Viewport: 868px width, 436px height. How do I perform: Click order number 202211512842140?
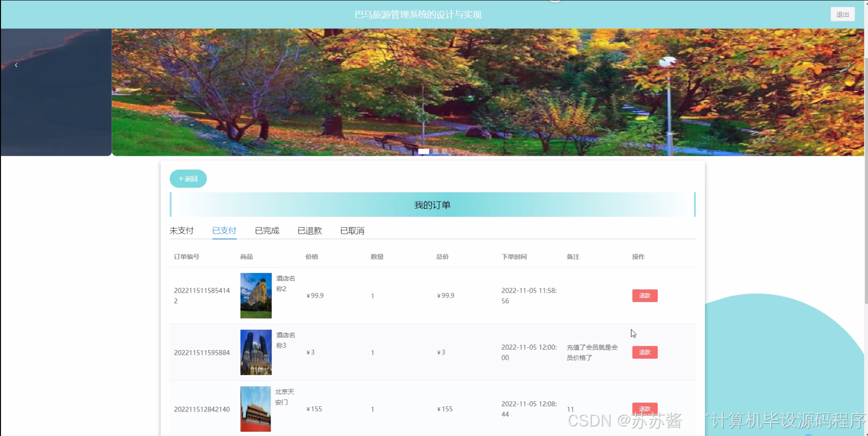tap(202, 409)
